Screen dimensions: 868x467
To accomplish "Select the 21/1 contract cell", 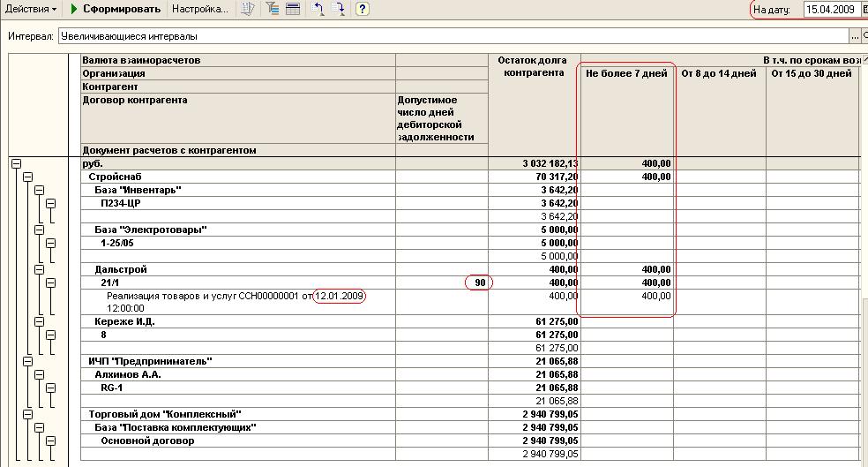I will tap(238, 283).
